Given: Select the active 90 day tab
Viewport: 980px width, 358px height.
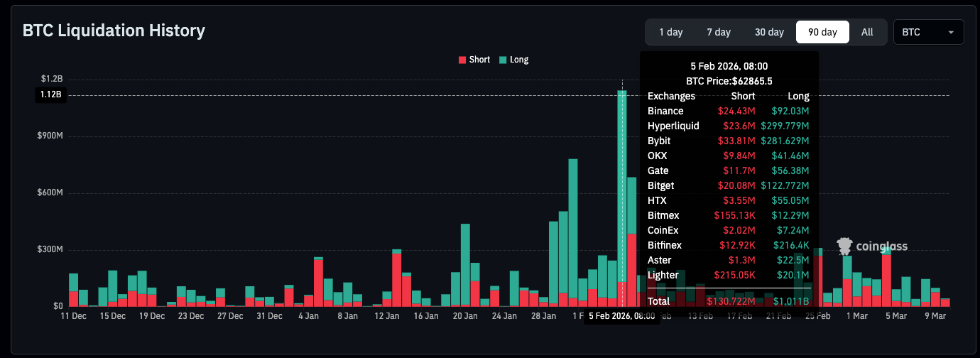Looking at the screenshot, I should coord(822,32).
